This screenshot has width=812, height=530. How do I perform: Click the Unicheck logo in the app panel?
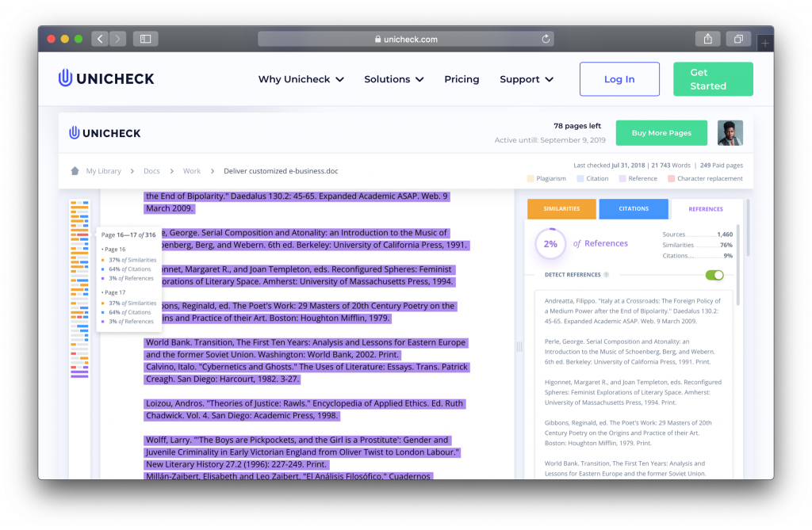tap(105, 133)
